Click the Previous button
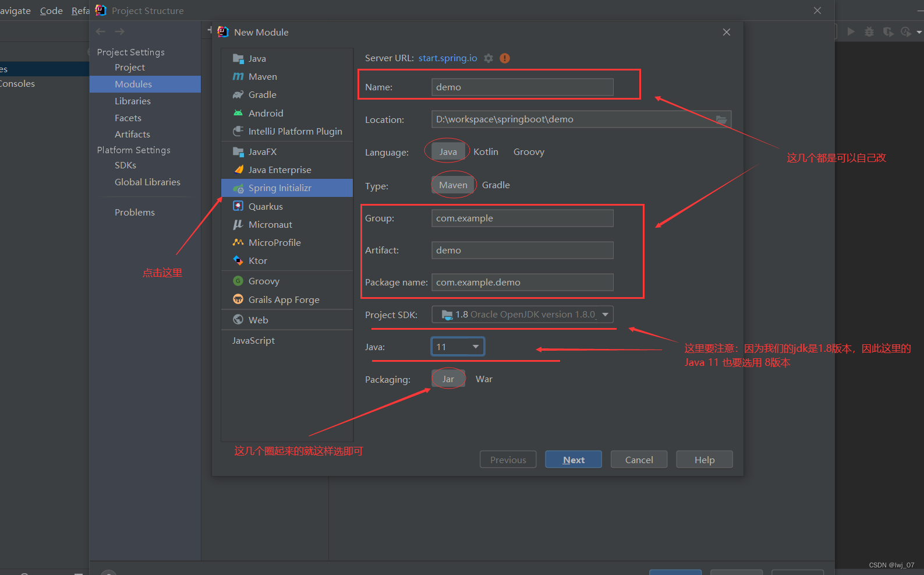This screenshot has width=924, height=575. tap(508, 460)
